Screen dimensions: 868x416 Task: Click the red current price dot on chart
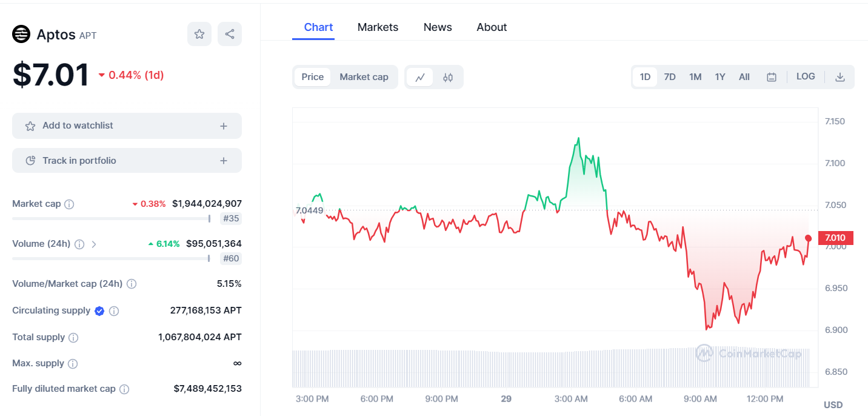click(x=809, y=238)
